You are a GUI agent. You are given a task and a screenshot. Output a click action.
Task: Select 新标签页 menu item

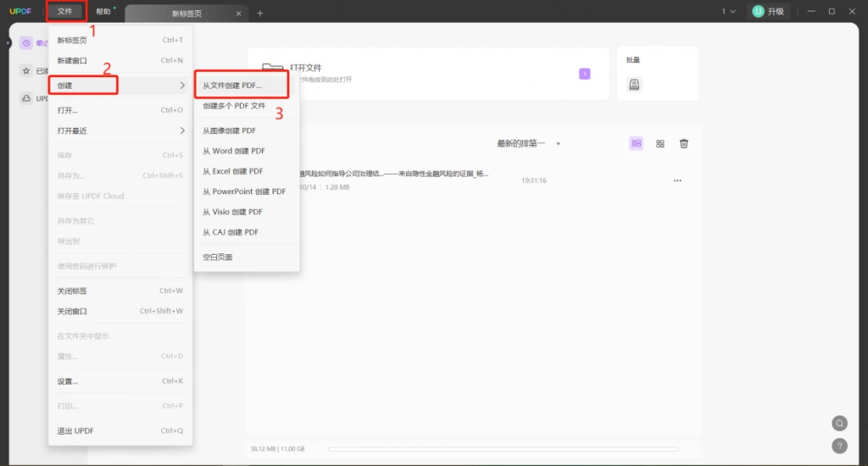[x=120, y=40]
